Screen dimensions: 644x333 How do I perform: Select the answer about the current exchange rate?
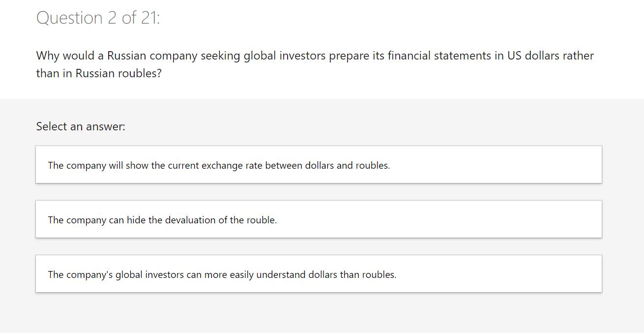318,165
